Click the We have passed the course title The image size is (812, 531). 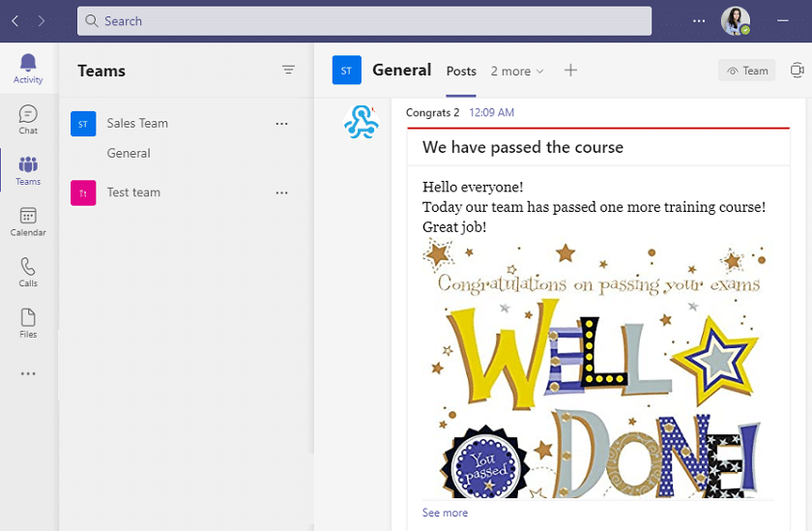[x=523, y=147]
